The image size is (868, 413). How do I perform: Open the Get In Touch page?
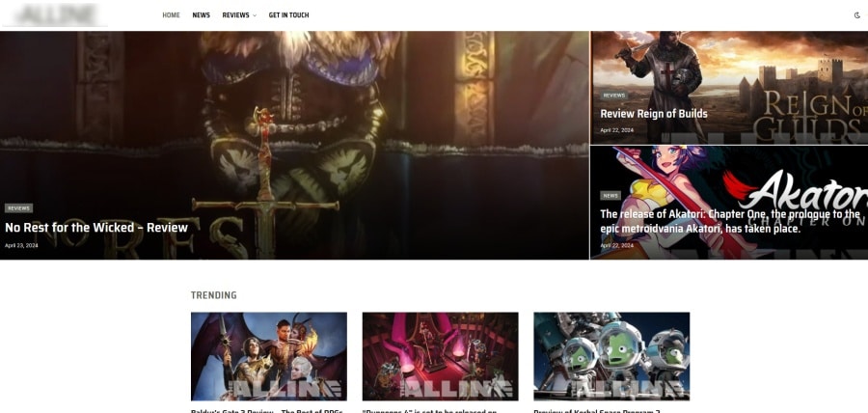[x=288, y=15]
